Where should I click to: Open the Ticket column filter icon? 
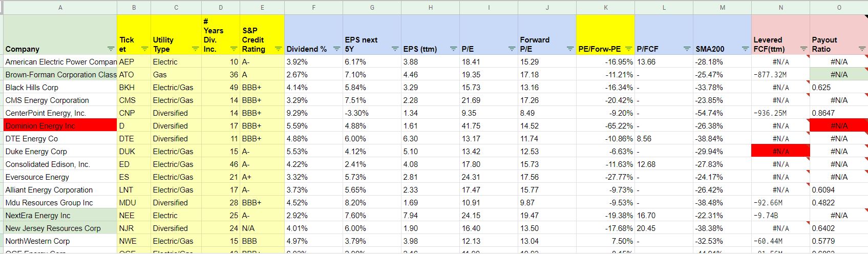[x=144, y=49]
